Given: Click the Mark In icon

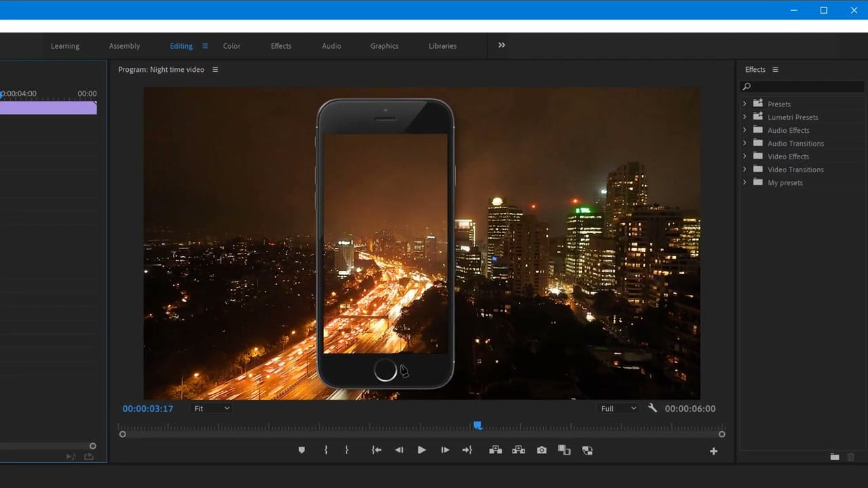Looking at the screenshot, I should (325, 449).
